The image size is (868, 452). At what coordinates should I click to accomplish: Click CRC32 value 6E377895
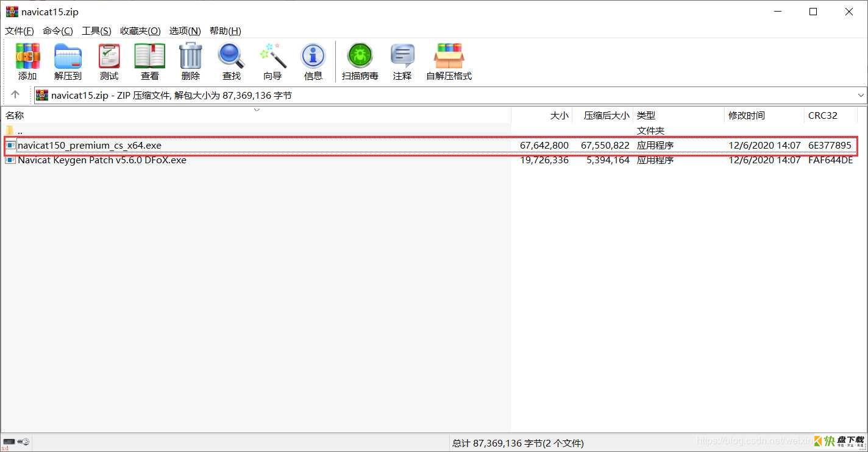pos(830,146)
